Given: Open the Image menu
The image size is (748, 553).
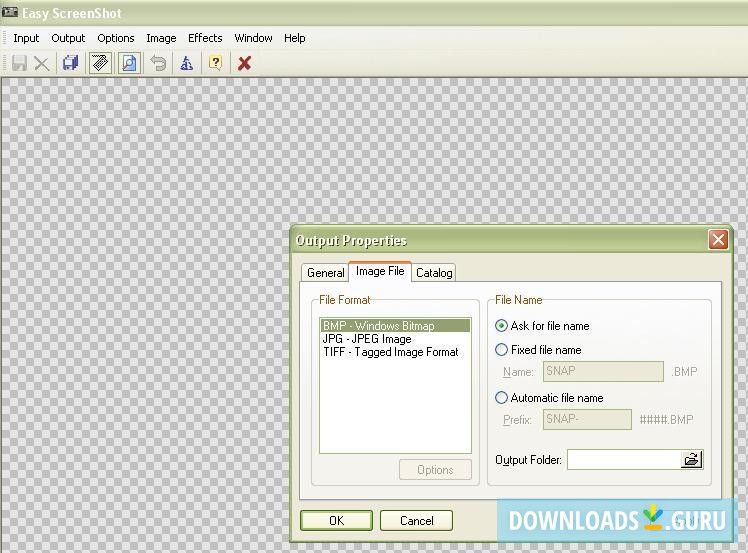Looking at the screenshot, I should click(161, 38).
